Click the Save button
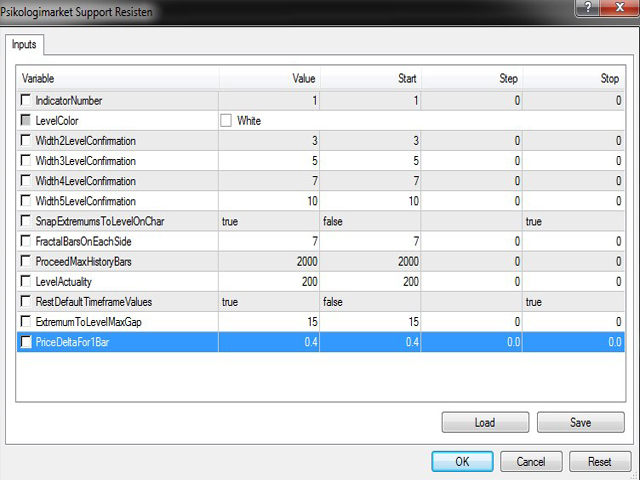The image size is (640, 480). [580, 422]
